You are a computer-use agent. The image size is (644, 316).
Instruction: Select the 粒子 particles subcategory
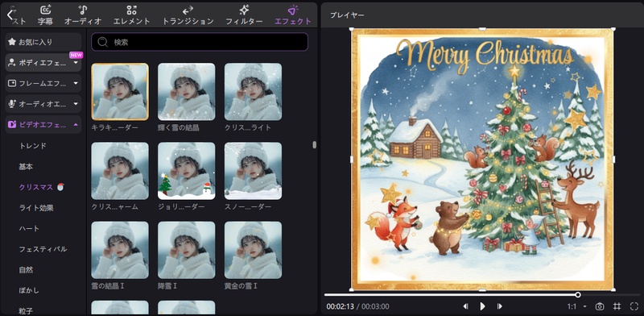point(26,311)
